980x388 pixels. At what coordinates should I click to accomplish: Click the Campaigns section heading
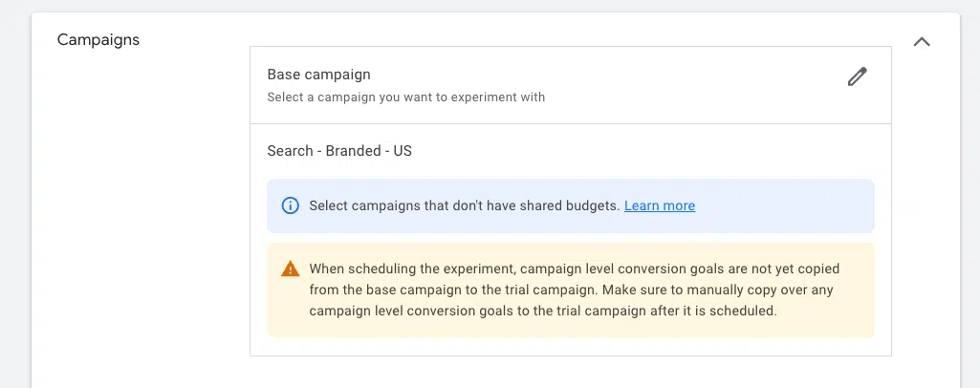(98, 40)
